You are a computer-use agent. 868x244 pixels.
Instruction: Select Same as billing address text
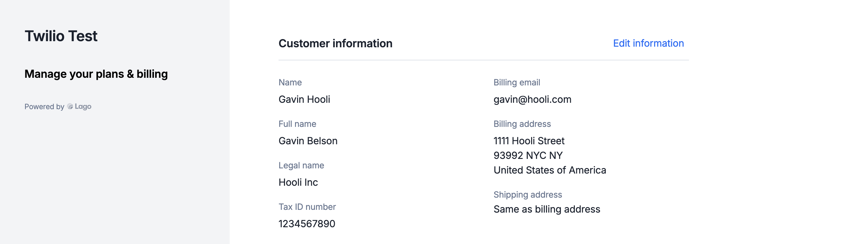[x=547, y=209]
